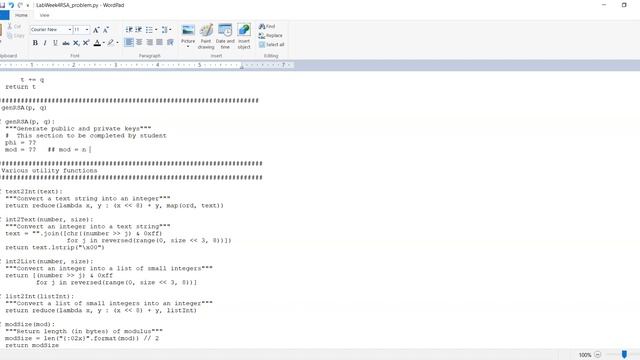Expand the font size dropdown arrow

click(87, 30)
